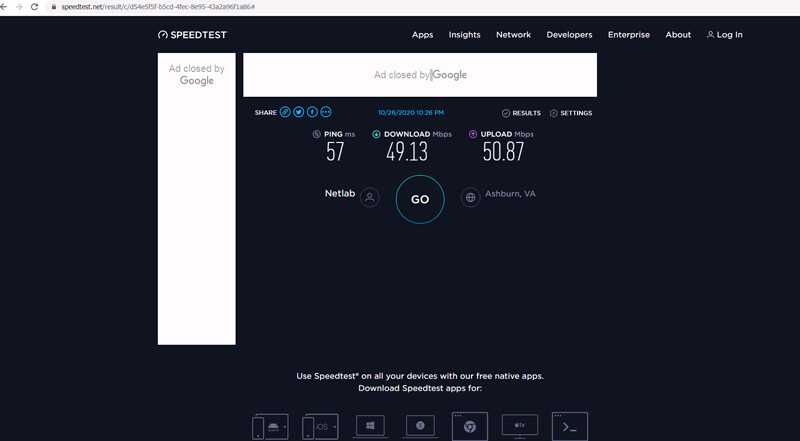Image resolution: width=800 pixels, height=441 pixels.
Task: Click the Log In link
Action: pyautogui.click(x=724, y=35)
